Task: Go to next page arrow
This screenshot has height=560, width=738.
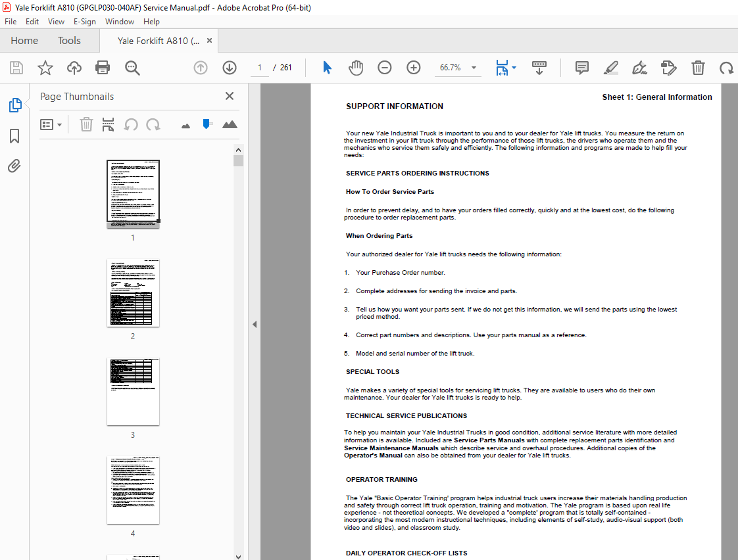Action: click(x=230, y=68)
